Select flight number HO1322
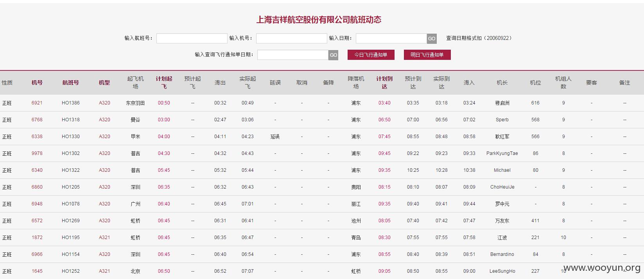Viewport: 644px width, 279px height. 71,170
